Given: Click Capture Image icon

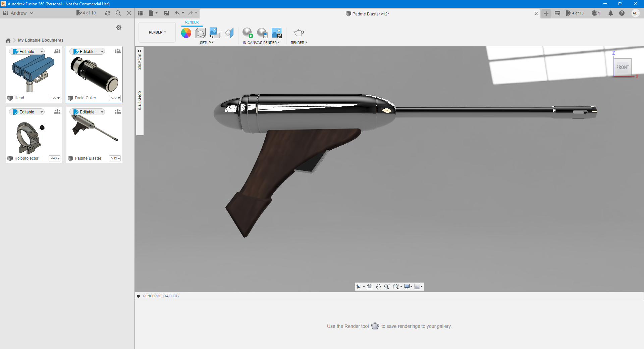Looking at the screenshot, I should click(x=277, y=33).
